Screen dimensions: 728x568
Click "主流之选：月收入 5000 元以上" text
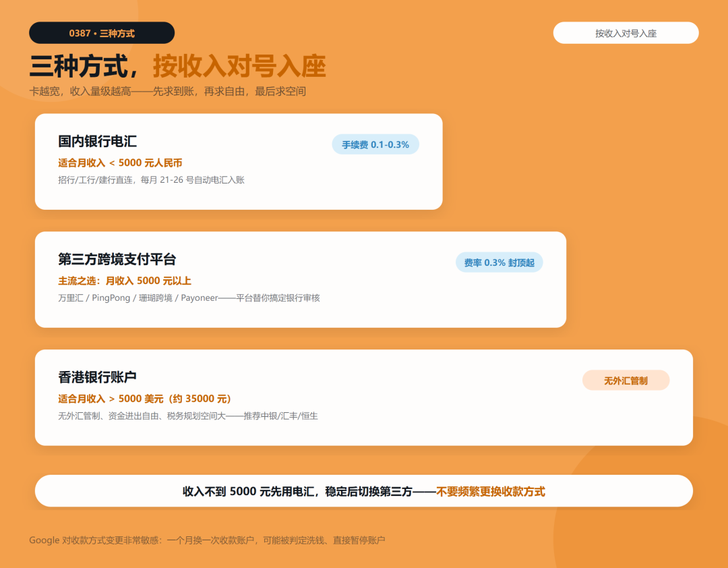pos(125,281)
